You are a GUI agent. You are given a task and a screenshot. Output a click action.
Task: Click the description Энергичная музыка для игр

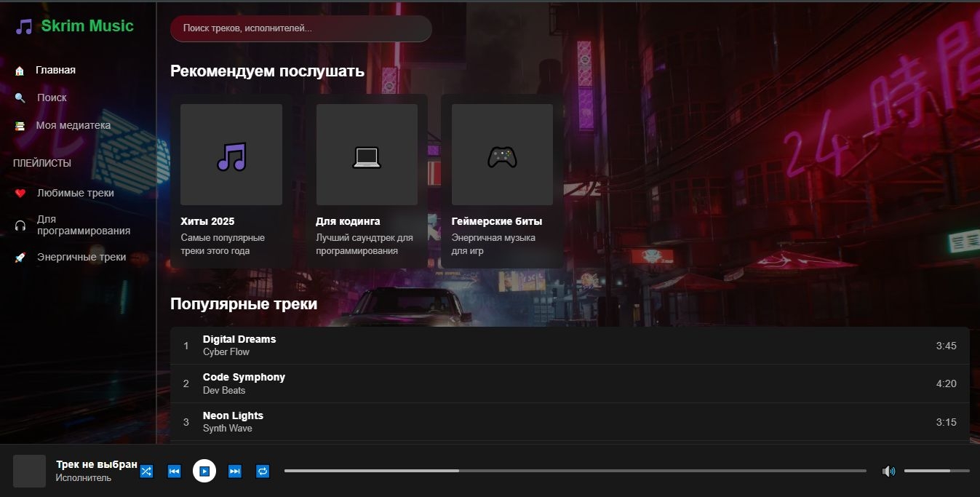tap(493, 244)
